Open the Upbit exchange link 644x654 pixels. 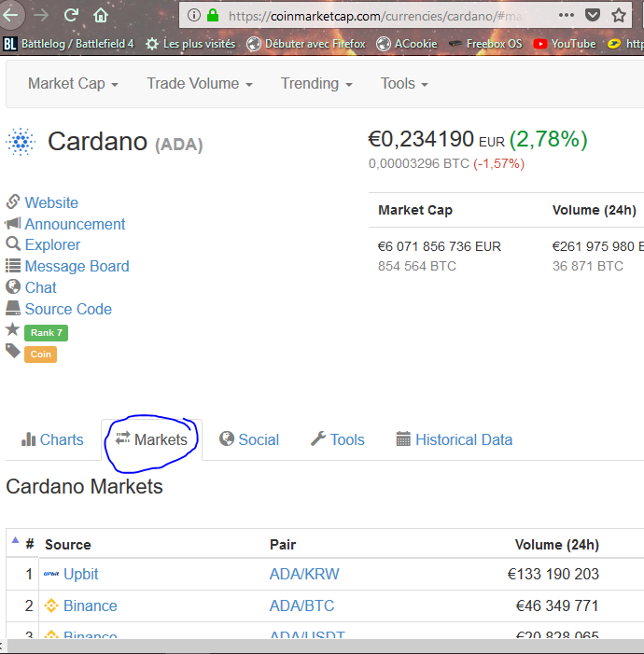coord(80,575)
